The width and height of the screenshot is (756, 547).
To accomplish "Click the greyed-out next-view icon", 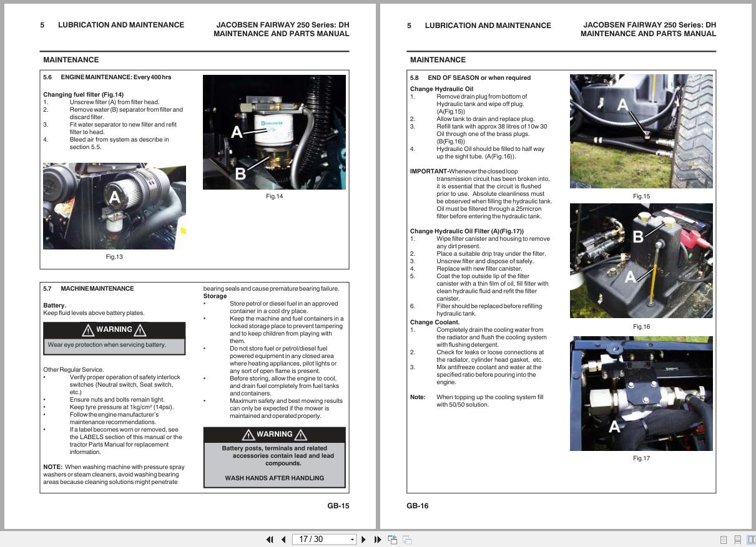I will (x=407, y=540).
